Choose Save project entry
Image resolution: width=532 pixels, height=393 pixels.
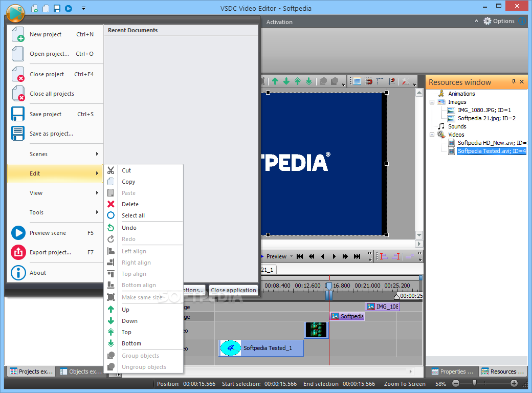click(x=55, y=114)
